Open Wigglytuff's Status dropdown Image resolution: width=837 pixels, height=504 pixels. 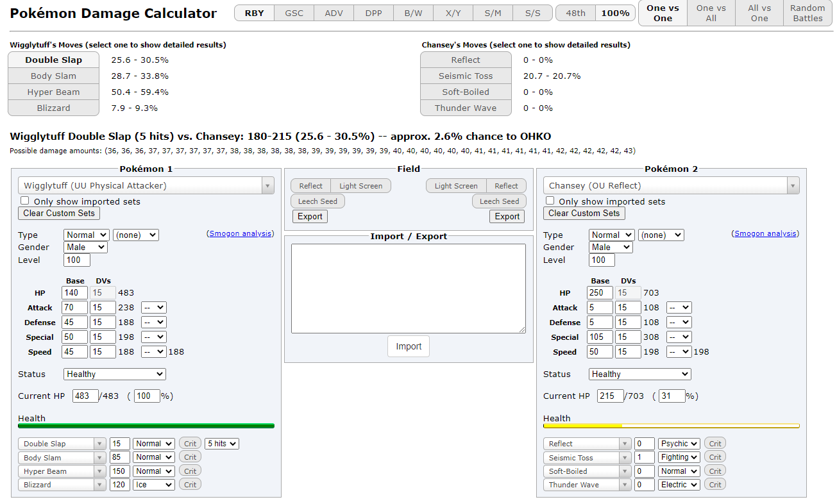coord(115,374)
